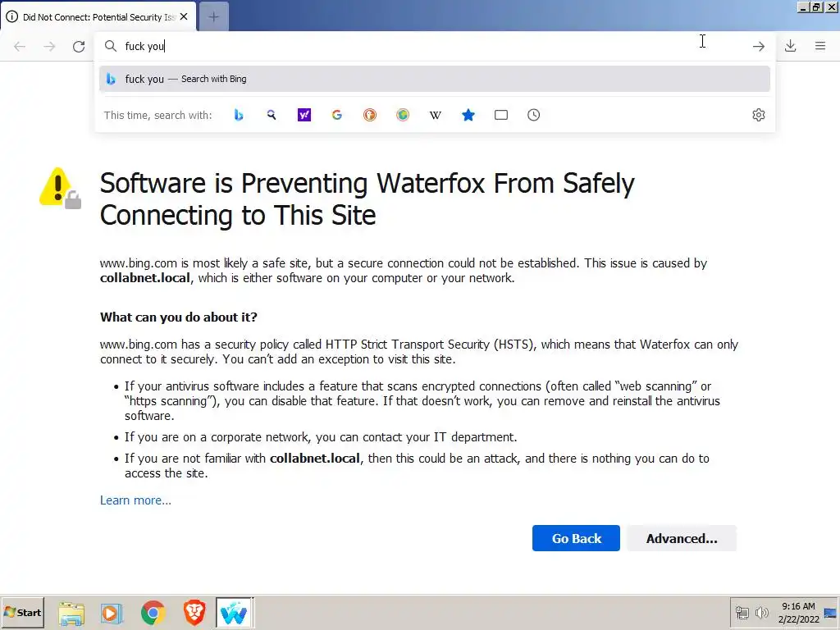Open the Learn more… link
Viewport: 840px width, 630px height.
coord(135,500)
